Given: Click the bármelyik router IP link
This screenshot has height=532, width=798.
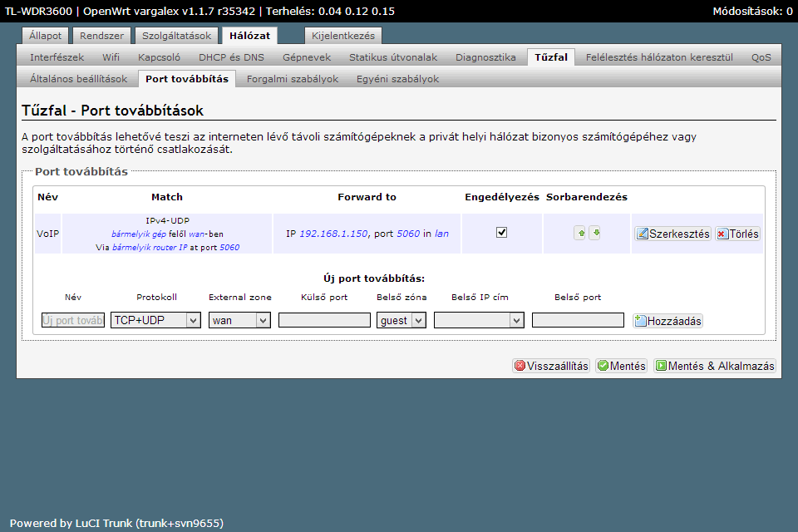Looking at the screenshot, I should [x=150, y=248].
